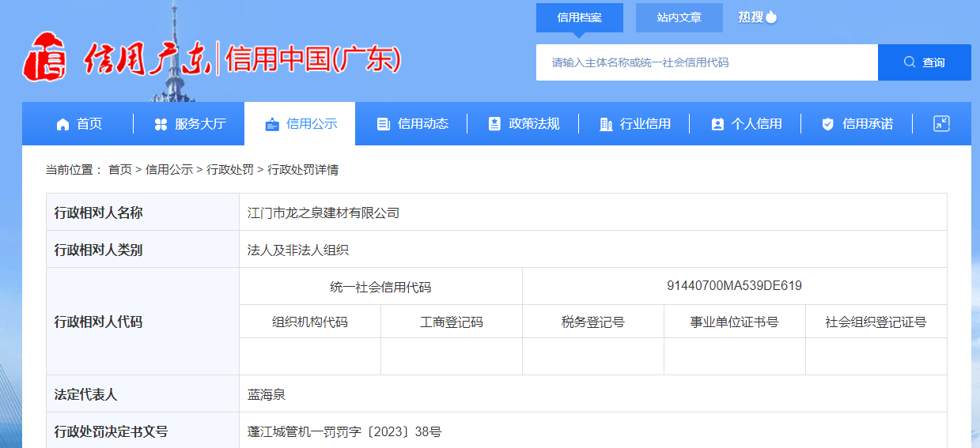Click the 税务登记号 column header
Viewport: 980px width, 448px height.
pos(593,322)
